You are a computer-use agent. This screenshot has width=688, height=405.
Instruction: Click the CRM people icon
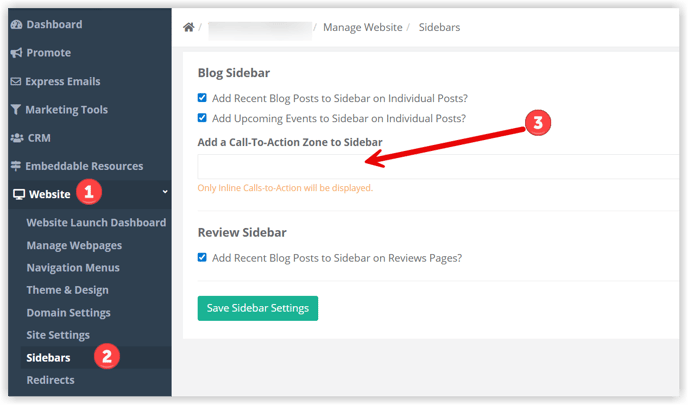[x=16, y=137]
